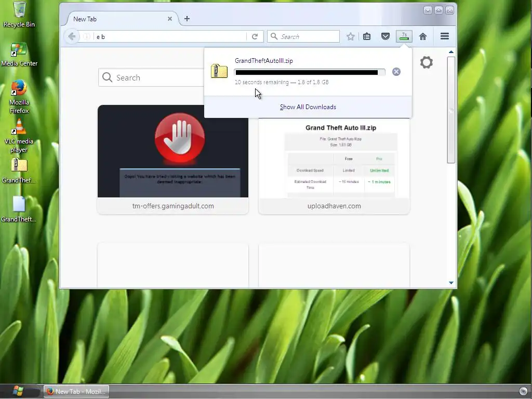The image size is (532, 399).
Task: Click the page scrollbar down arrow
Action: point(451,283)
